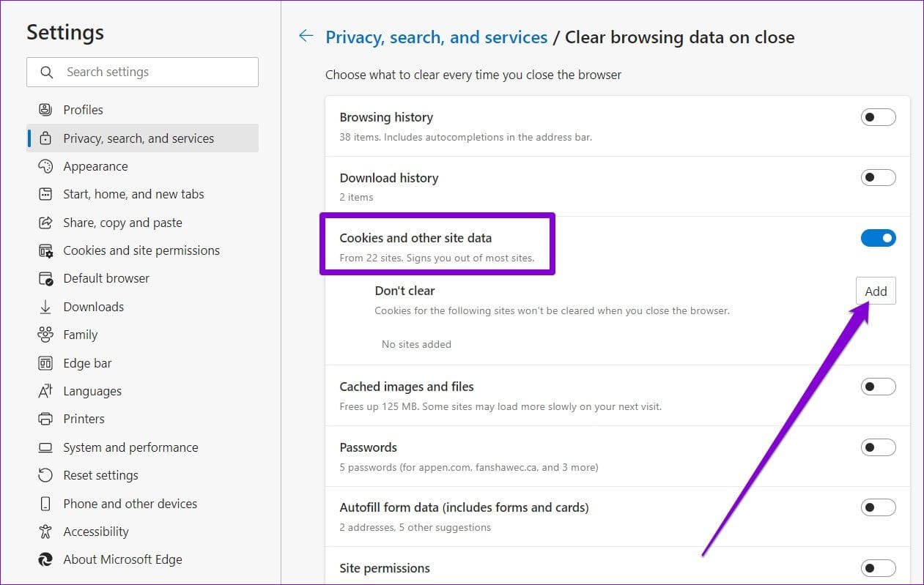Viewport: 924px width, 585px height.
Task: Open Cookies and site permissions section
Action: tap(141, 250)
